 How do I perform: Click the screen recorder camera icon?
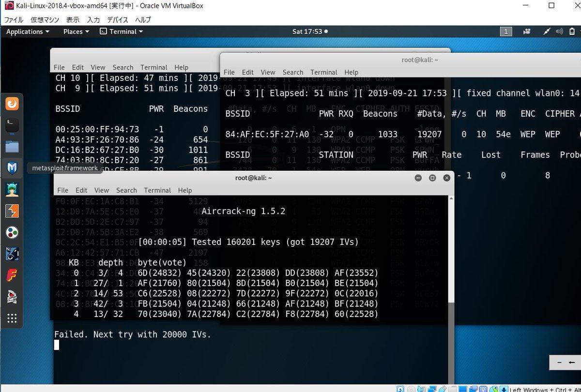(527, 31)
